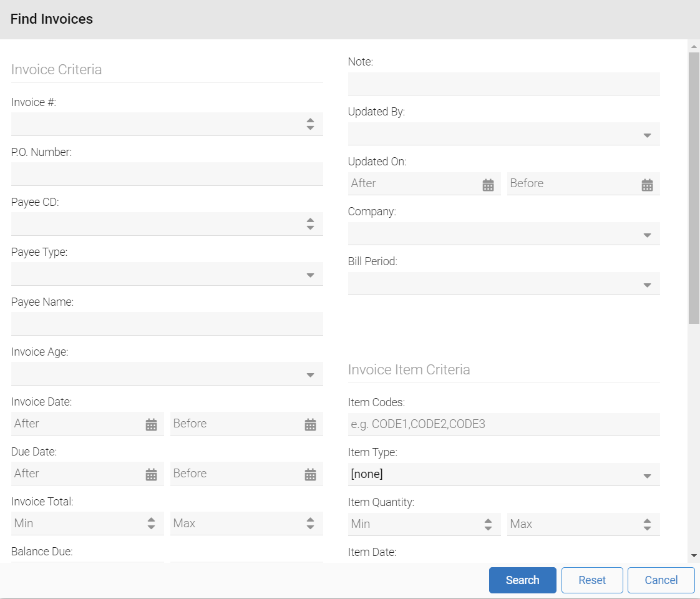The height and width of the screenshot is (599, 700).
Task: Focus the Note field
Action: point(503,84)
